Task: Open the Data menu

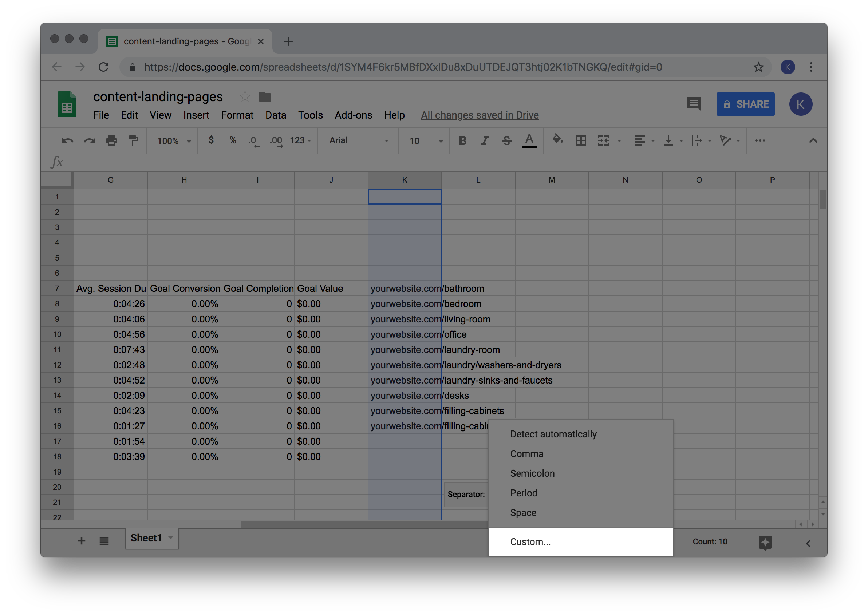Action: [276, 115]
